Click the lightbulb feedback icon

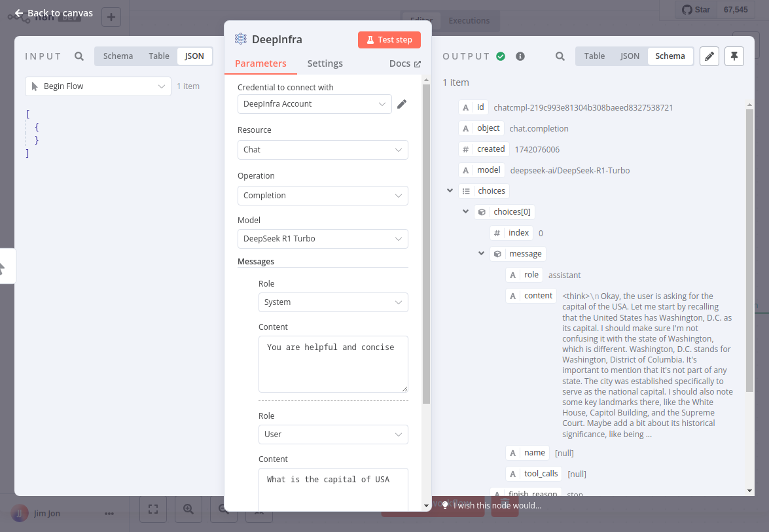click(445, 506)
